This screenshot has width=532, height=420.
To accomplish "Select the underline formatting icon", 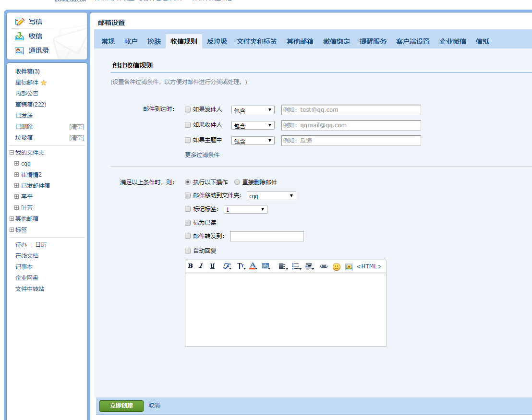I will coord(213,266).
